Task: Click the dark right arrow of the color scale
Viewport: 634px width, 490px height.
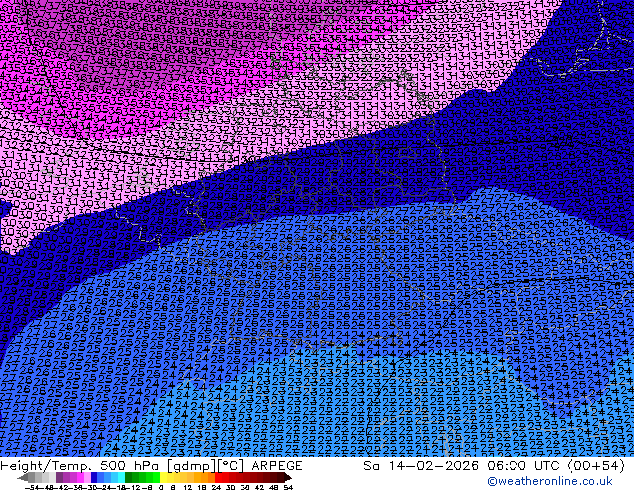Action: click(288, 477)
